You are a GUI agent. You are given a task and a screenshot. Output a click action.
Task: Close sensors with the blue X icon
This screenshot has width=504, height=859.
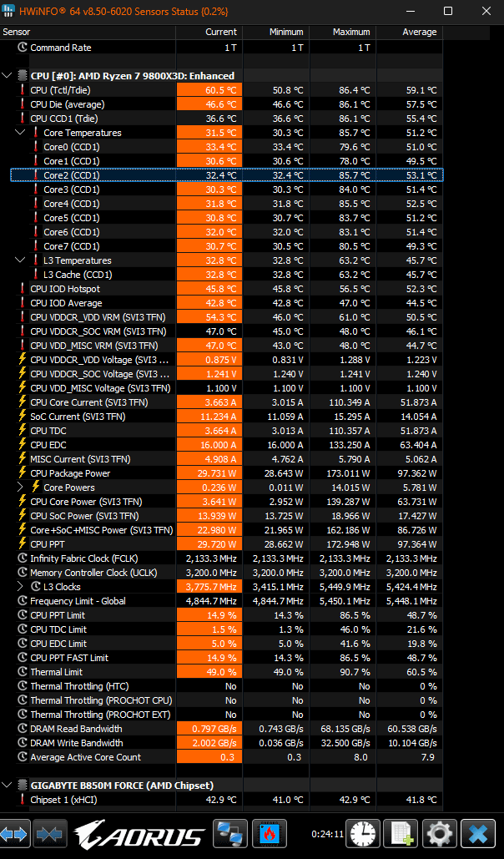pos(478,834)
